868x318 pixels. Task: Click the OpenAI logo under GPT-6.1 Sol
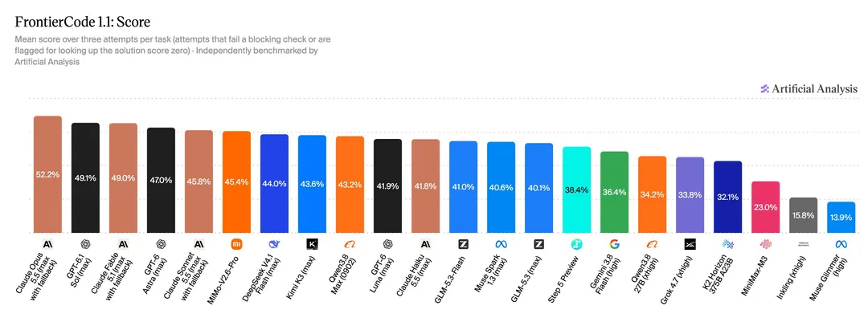[x=85, y=244]
